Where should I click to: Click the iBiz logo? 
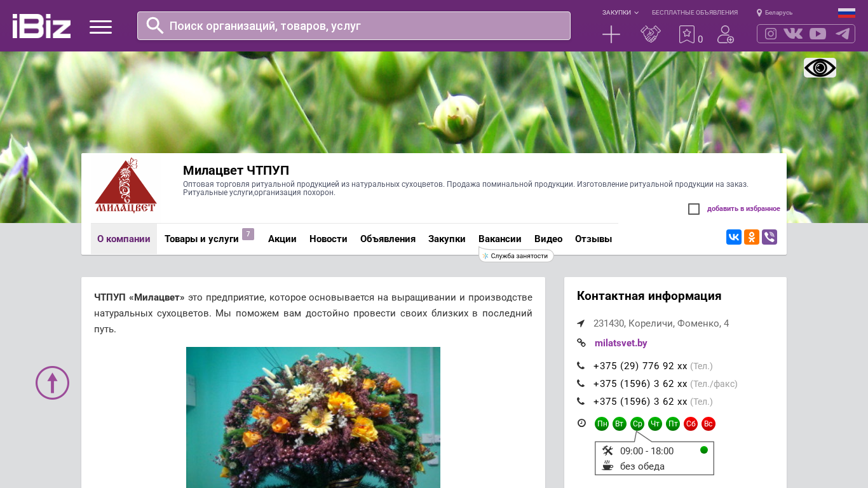(41, 26)
